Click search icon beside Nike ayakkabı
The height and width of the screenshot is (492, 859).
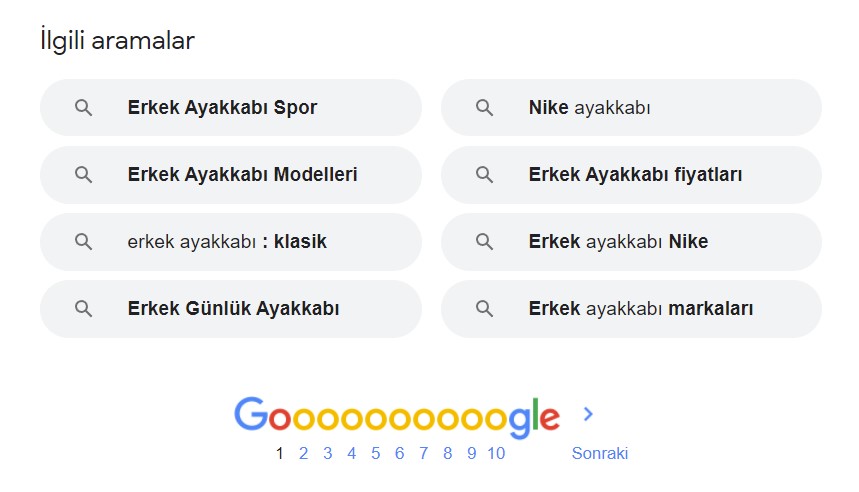click(x=485, y=108)
